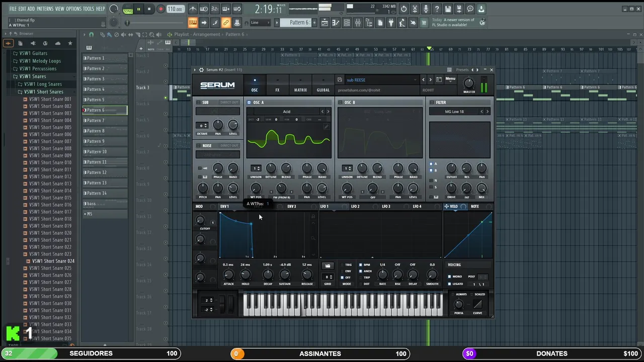
Task: Open Serum LFO folder icon
Action: pos(328,265)
